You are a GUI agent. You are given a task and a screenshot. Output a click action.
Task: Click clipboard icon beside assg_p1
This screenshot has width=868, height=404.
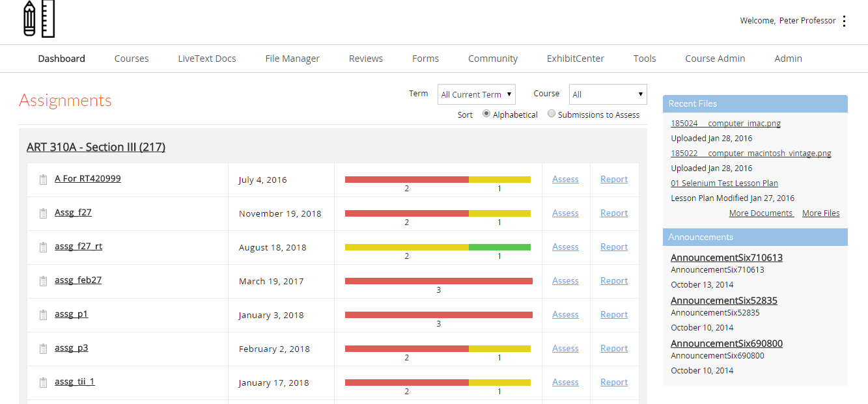pyautogui.click(x=44, y=315)
